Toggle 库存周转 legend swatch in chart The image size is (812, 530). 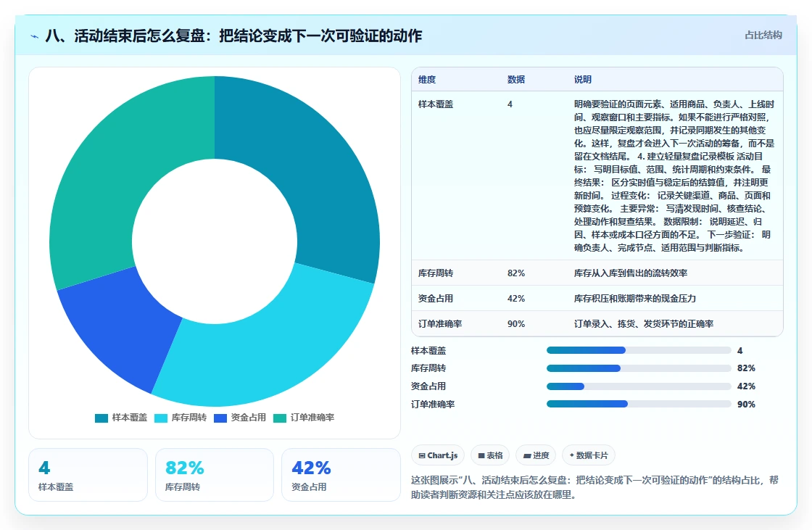(161, 418)
